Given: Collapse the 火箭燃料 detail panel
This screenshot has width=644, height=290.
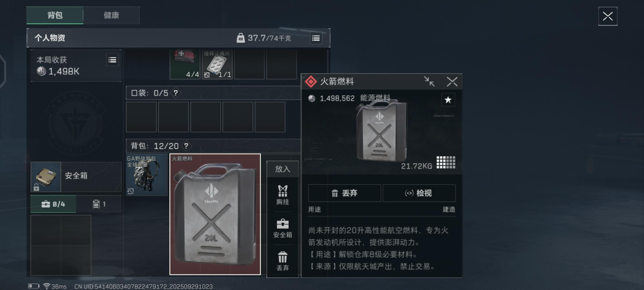Looking at the screenshot, I should pos(429,81).
